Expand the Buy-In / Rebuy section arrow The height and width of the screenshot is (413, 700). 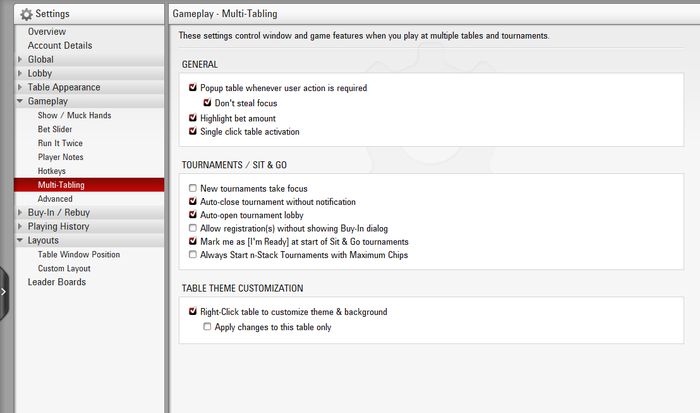click(x=20, y=213)
